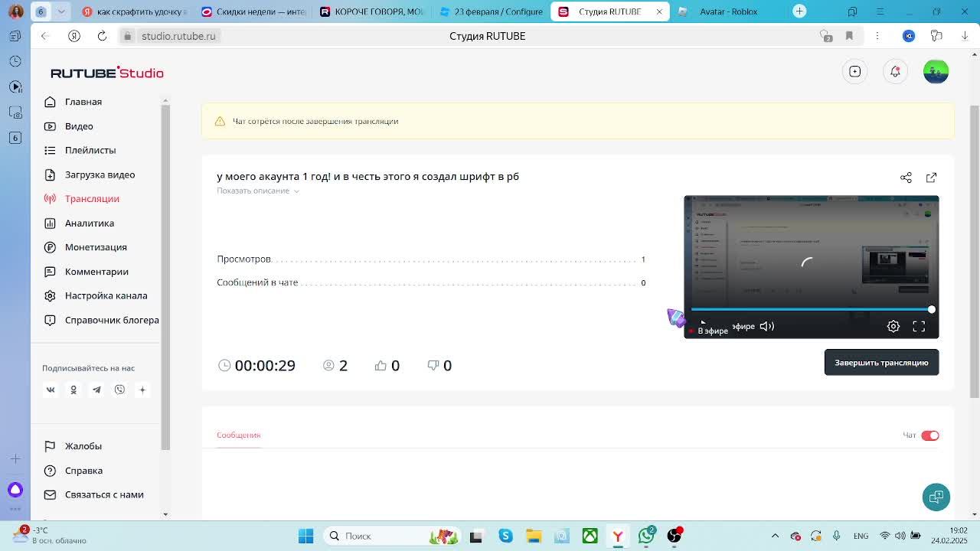Go back in browser
Viewport: 980px width, 551px height.
[x=45, y=36]
